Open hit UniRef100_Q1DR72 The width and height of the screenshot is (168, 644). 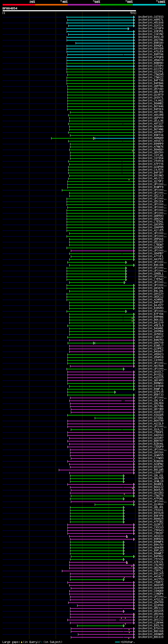(151, 525)
